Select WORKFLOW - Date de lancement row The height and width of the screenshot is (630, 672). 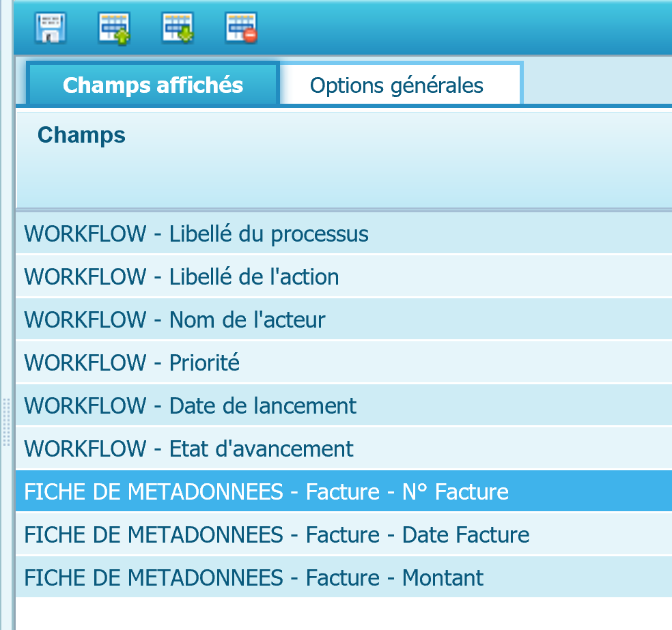pos(191,405)
